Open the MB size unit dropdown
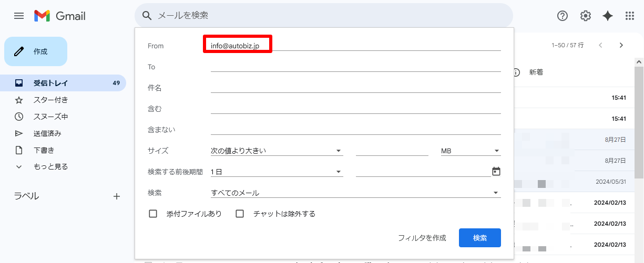This screenshot has height=263, width=644. pyautogui.click(x=470, y=151)
